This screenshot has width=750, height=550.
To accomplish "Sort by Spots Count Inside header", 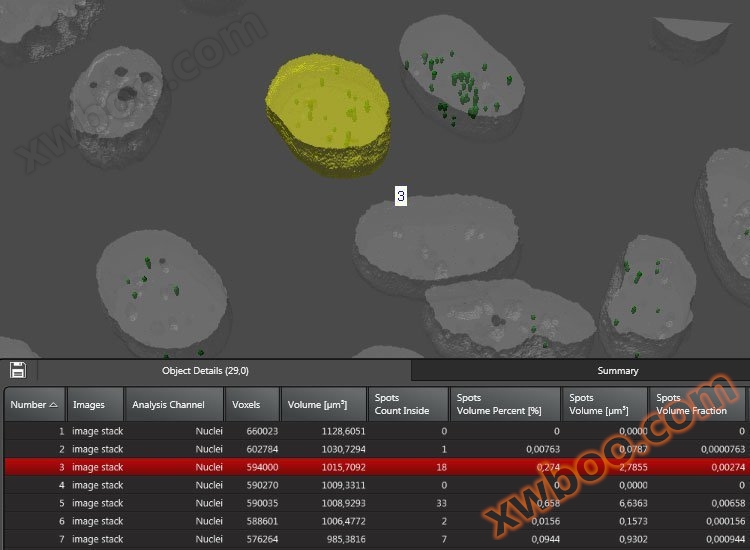I will [407, 405].
